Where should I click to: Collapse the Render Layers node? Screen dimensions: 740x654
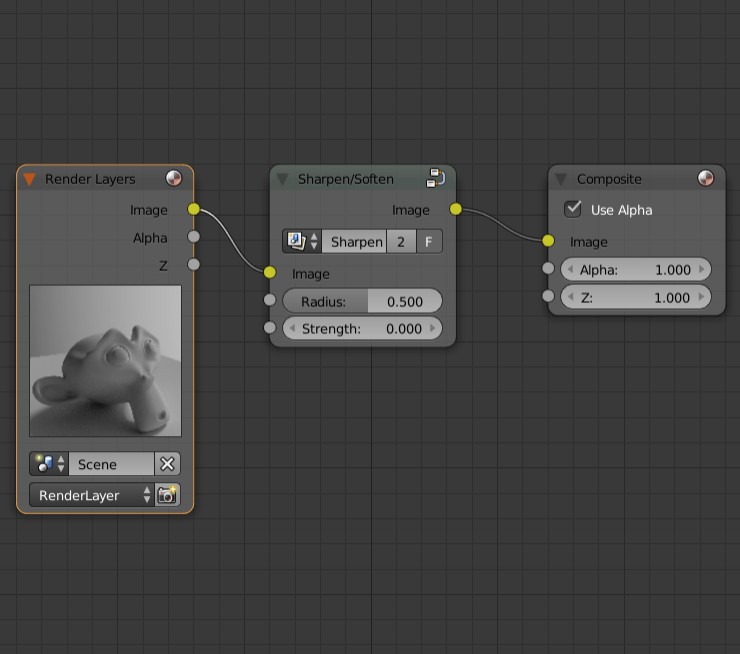tap(30, 179)
